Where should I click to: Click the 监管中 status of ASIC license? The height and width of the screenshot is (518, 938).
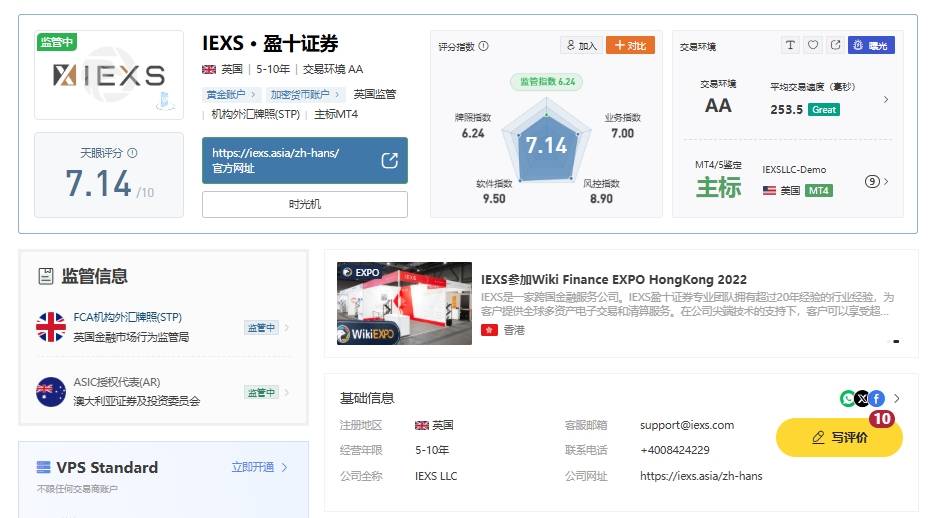click(261, 392)
